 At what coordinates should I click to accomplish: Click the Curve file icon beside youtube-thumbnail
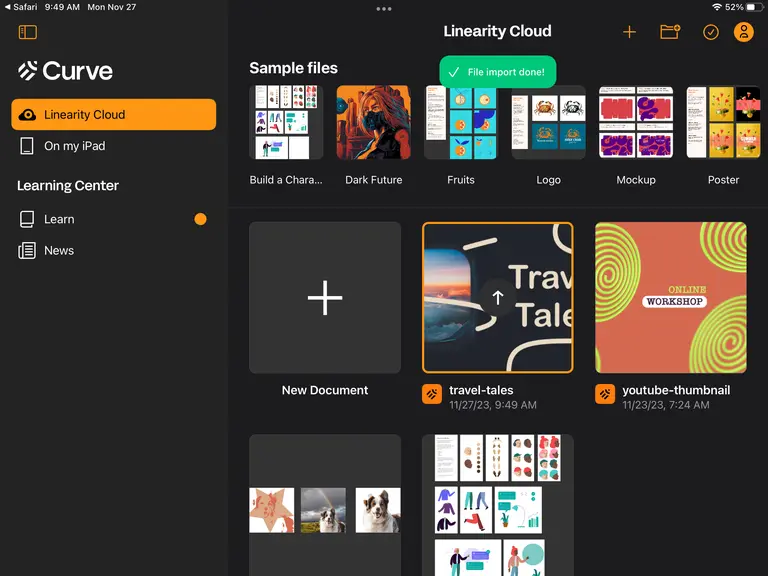(x=605, y=394)
